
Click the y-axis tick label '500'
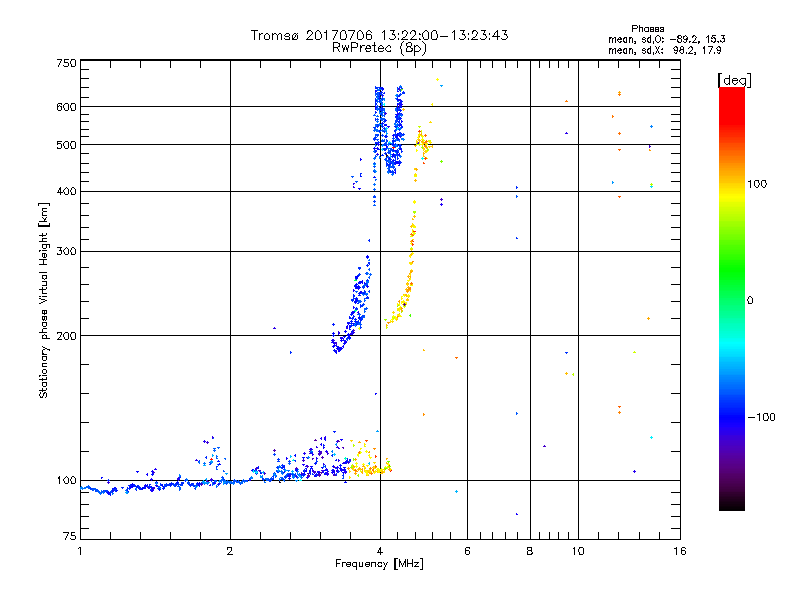pos(66,145)
